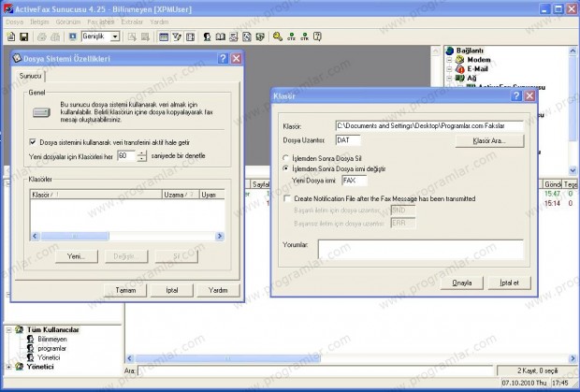Click the E-Mail warning icon in tree
The image size is (580, 392).
(459, 69)
